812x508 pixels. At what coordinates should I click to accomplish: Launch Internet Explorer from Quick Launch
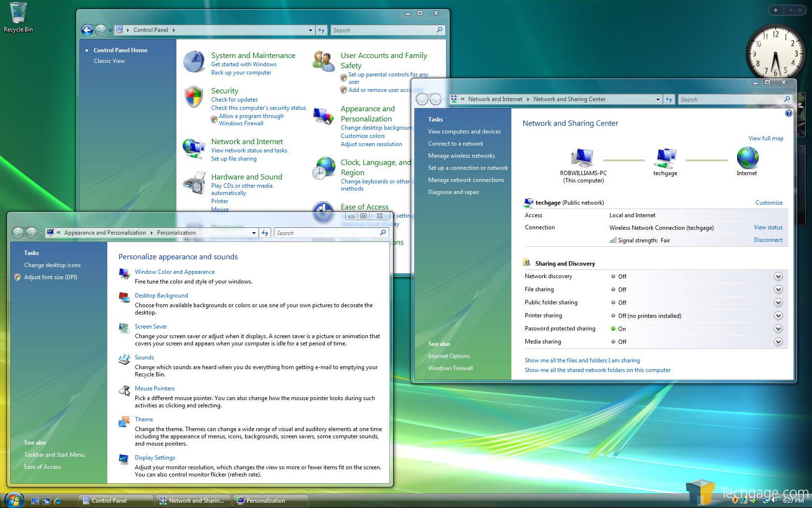tap(58, 501)
